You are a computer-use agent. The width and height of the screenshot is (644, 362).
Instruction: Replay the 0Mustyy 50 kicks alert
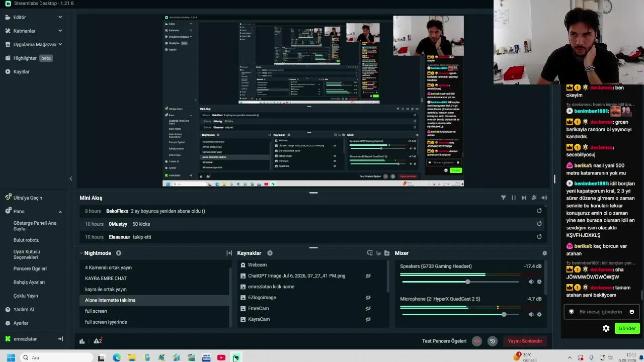pyautogui.click(x=539, y=224)
